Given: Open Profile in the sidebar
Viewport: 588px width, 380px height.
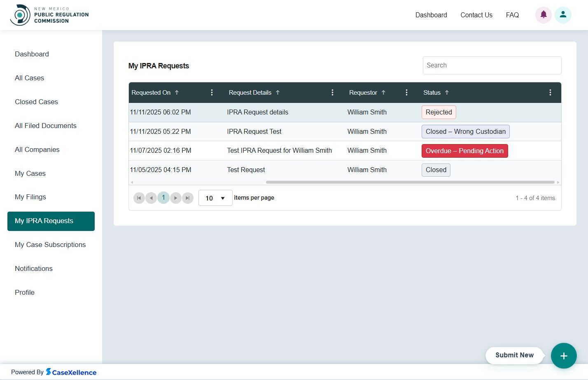Looking at the screenshot, I should pyautogui.click(x=25, y=292).
